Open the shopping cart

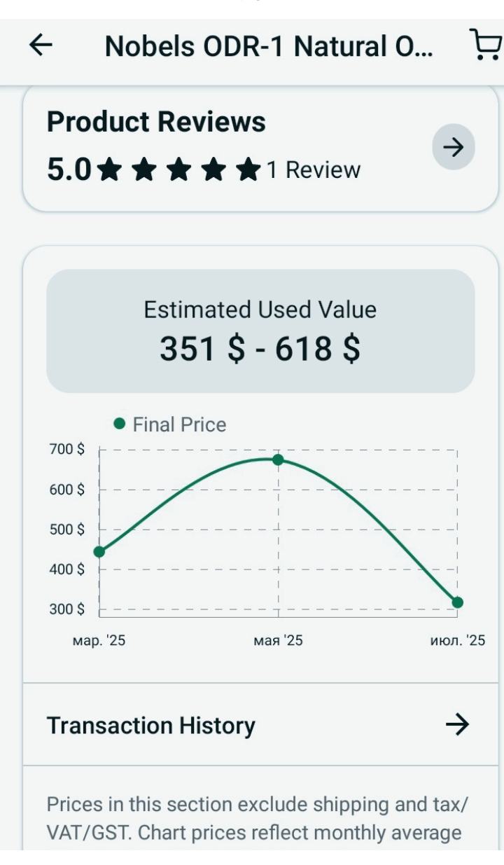point(484,46)
